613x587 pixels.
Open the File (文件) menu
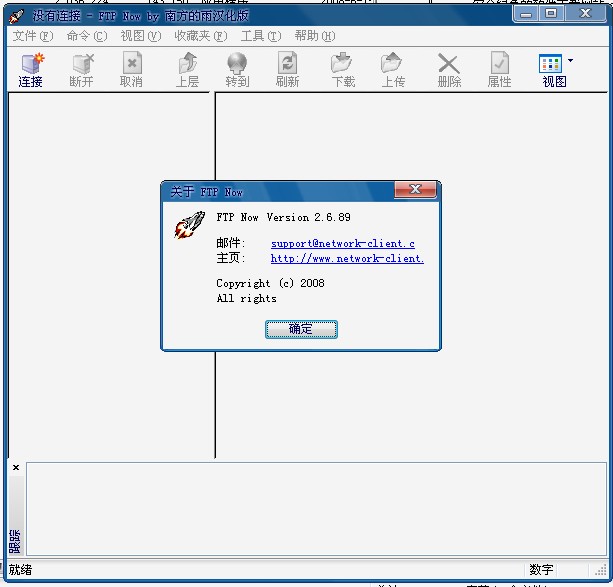tap(33, 36)
